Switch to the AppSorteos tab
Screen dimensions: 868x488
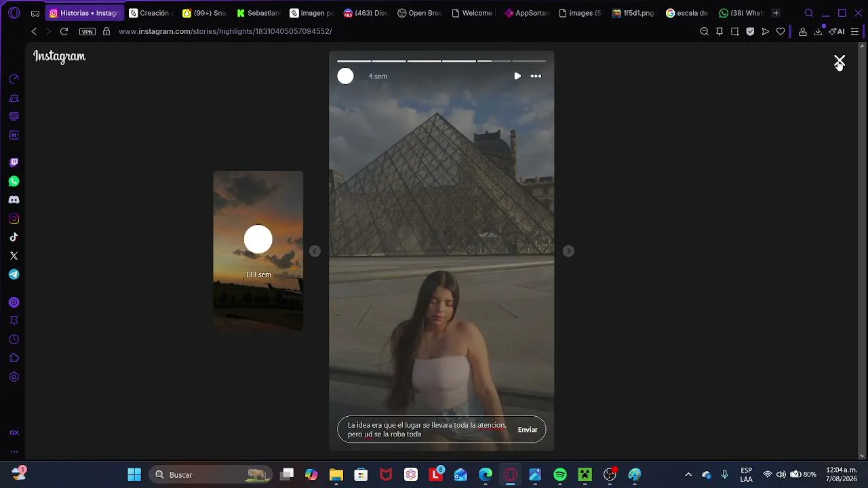pos(527,13)
